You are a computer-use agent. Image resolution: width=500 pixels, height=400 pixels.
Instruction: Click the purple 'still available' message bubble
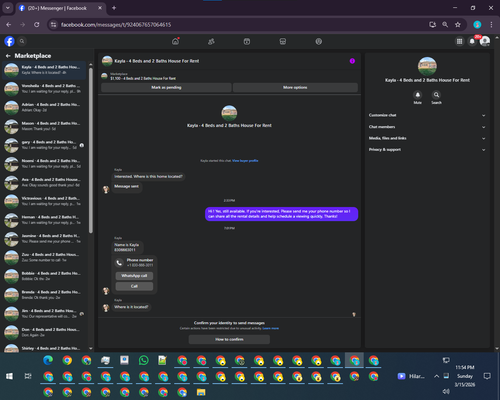pos(282,214)
